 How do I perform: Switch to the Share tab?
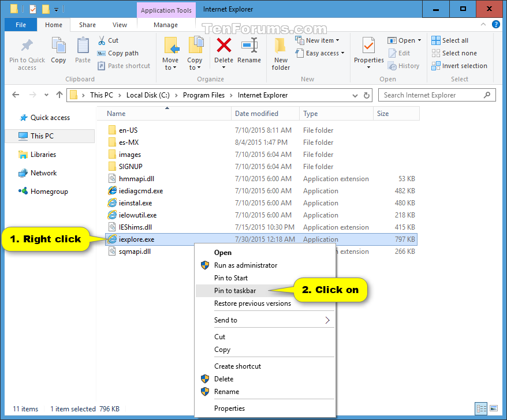(87, 25)
